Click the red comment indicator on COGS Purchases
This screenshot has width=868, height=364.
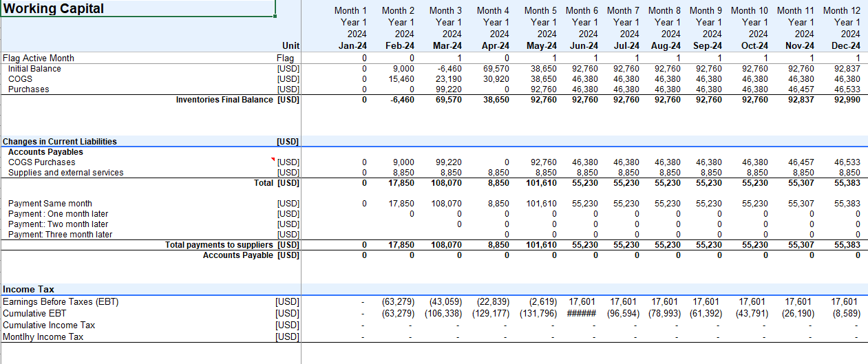pyautogui.click(x=273, y=160)
